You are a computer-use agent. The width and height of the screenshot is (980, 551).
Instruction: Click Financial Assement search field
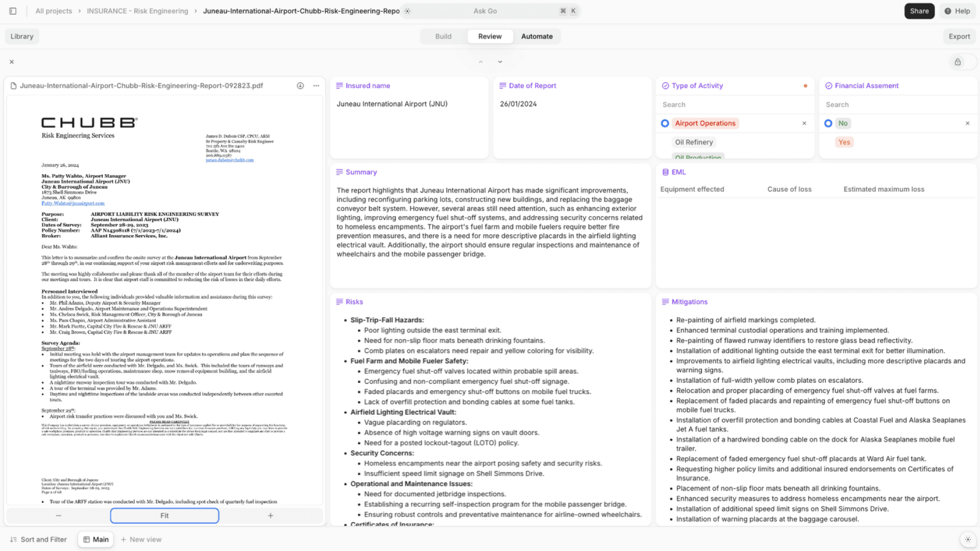click(x=898, y=104)
